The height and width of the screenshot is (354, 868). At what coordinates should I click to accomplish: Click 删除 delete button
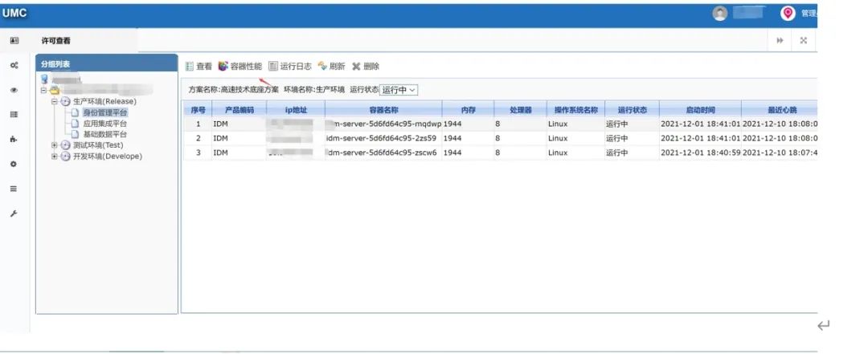coord(366,67)
